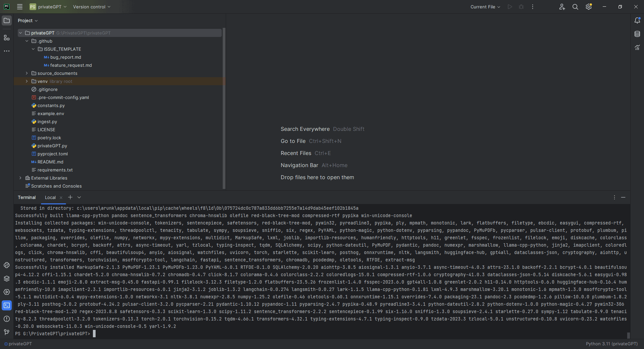
Task: Open the main hamburger menu
Action: 20,7
